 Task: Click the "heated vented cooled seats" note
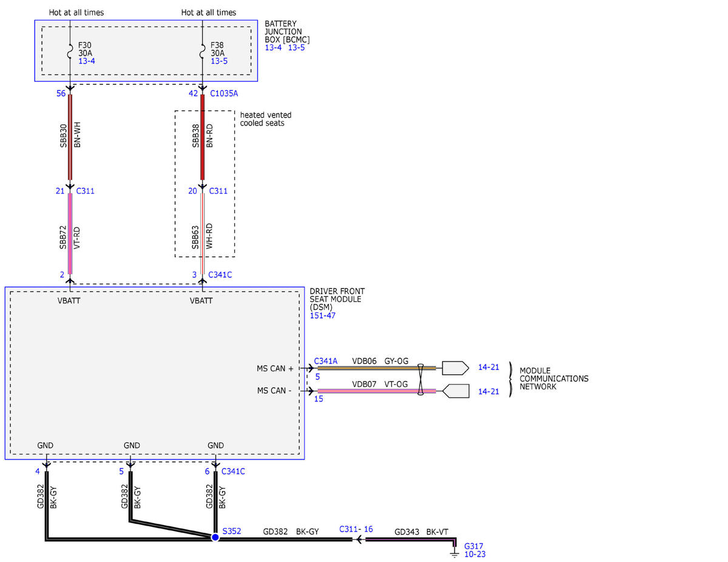(x=266, y=119)
